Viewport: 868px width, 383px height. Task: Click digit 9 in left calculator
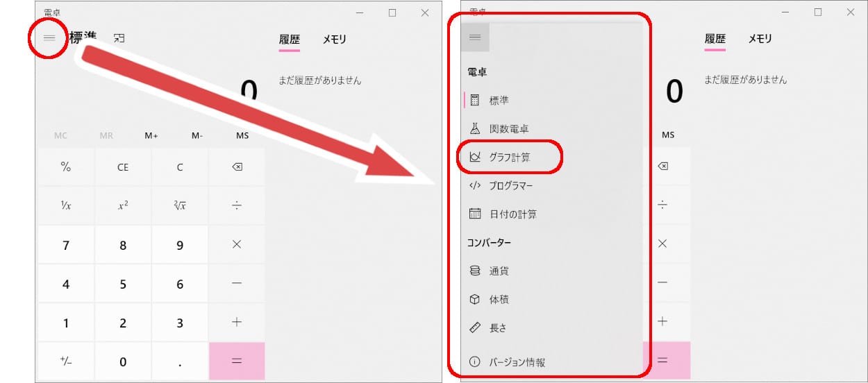[x=180, y=245]
